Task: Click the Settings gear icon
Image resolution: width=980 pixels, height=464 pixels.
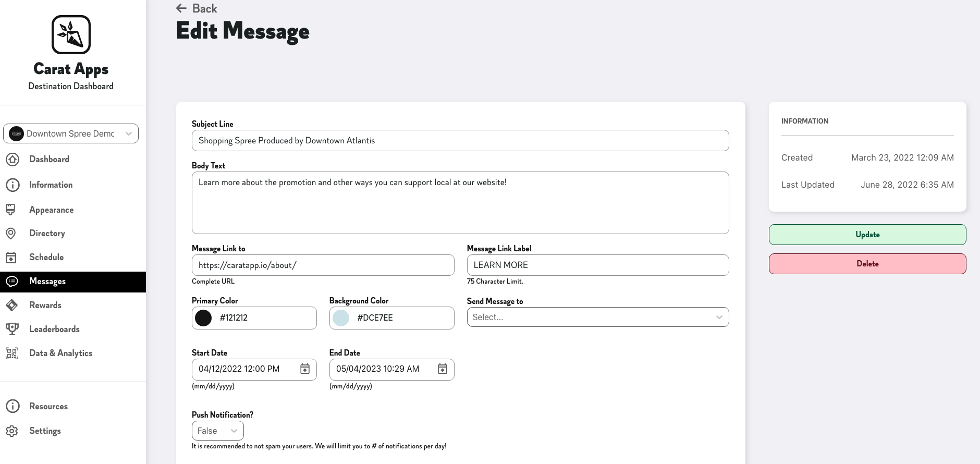Action: tap(12, 431)
